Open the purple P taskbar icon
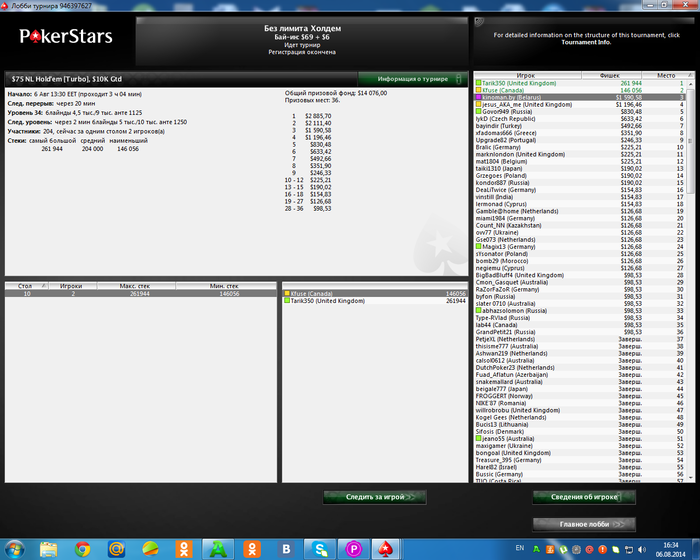The image size is (700, 560). pos(354,549)
